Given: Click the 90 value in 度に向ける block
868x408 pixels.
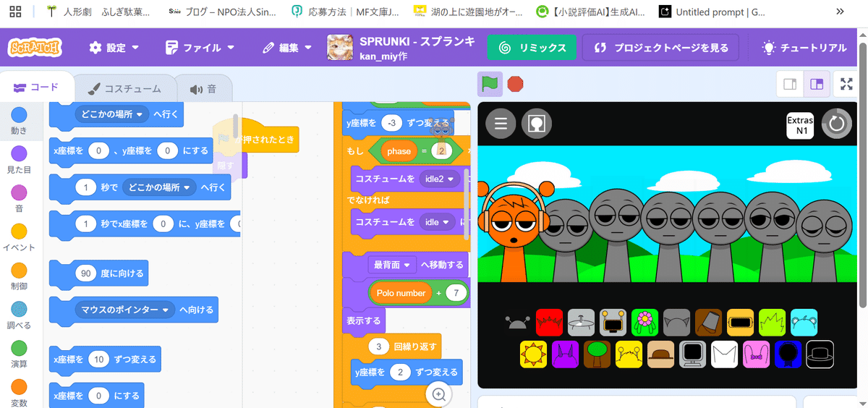Looking at the screenshot, I should (85, 273).
